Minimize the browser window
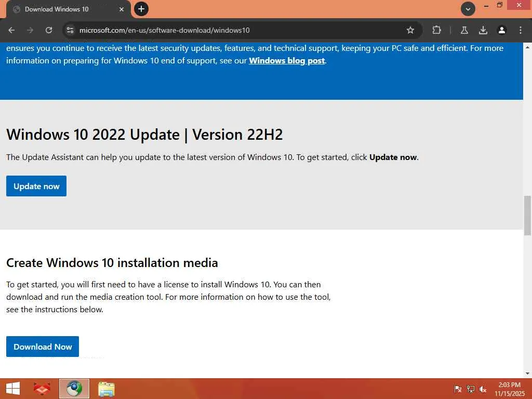The width and height of the screenshot is (532, 399). tap(486, 6)
